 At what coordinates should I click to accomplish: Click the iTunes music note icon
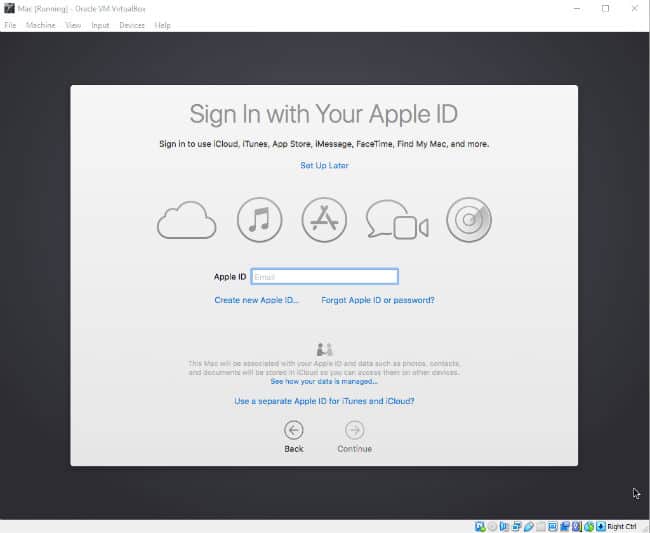pos(260,220)
